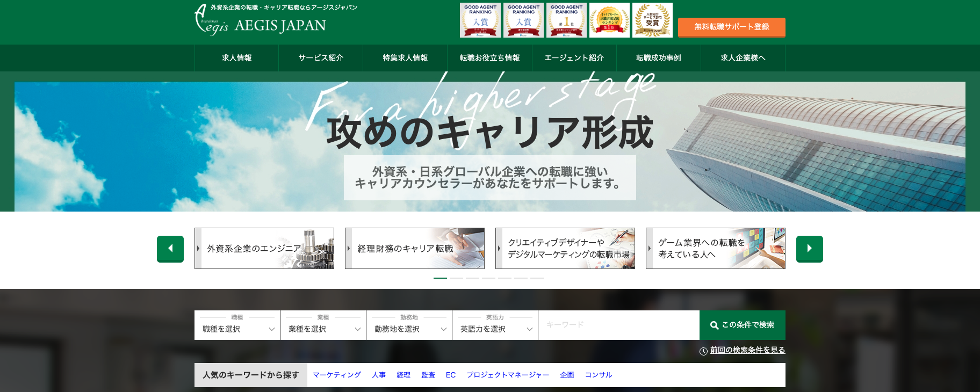The width and height of the screenshot is (980, 392).
Task: Click EC keyword link
Action: [x=451, y=375]
